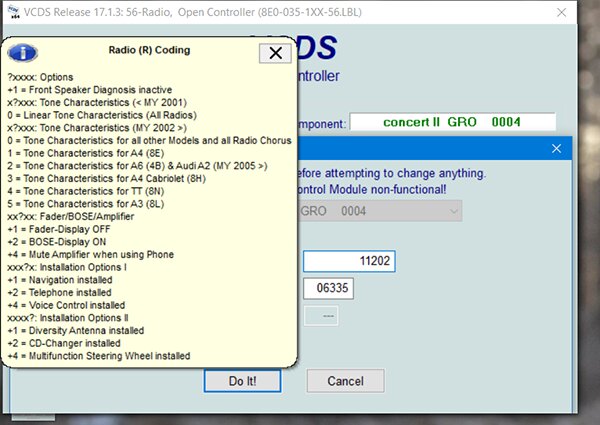Click the 'xxx?x: Installation Options I' heading

[x=67, y=267]
